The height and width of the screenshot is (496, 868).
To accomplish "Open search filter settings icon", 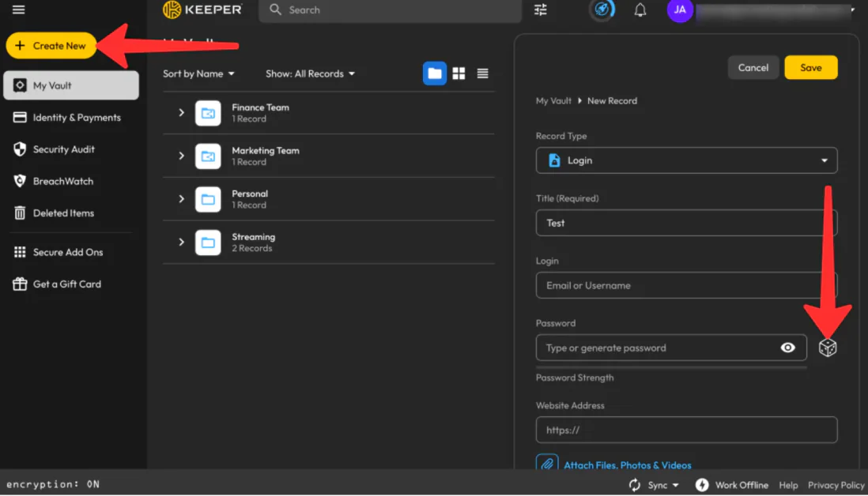I will pos(540,9).
